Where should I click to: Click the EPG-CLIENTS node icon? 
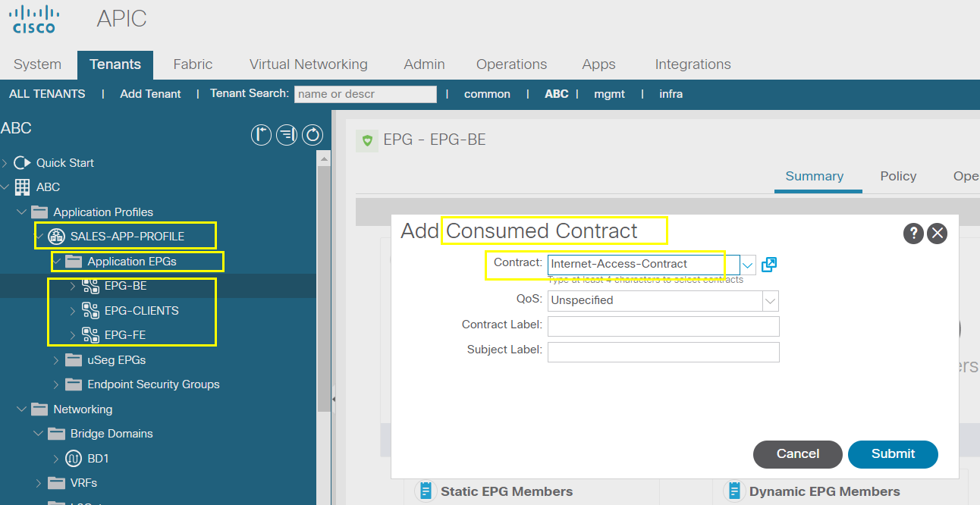(91, 311)
